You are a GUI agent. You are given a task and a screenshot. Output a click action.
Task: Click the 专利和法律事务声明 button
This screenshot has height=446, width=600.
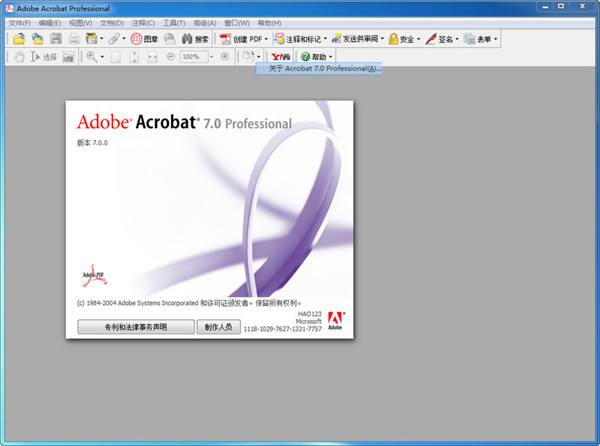point(135,327)
